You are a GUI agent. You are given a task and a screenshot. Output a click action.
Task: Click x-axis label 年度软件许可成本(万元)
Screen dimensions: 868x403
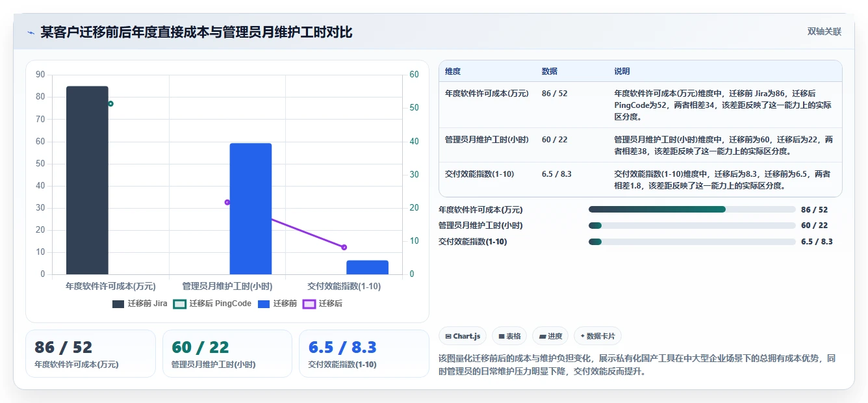[x=110, y=286]
